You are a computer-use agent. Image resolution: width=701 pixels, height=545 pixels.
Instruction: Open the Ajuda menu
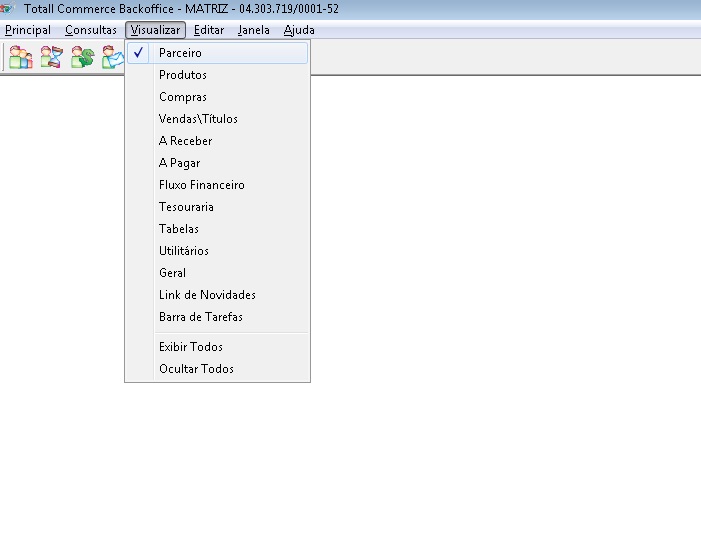tap(299, 30)
